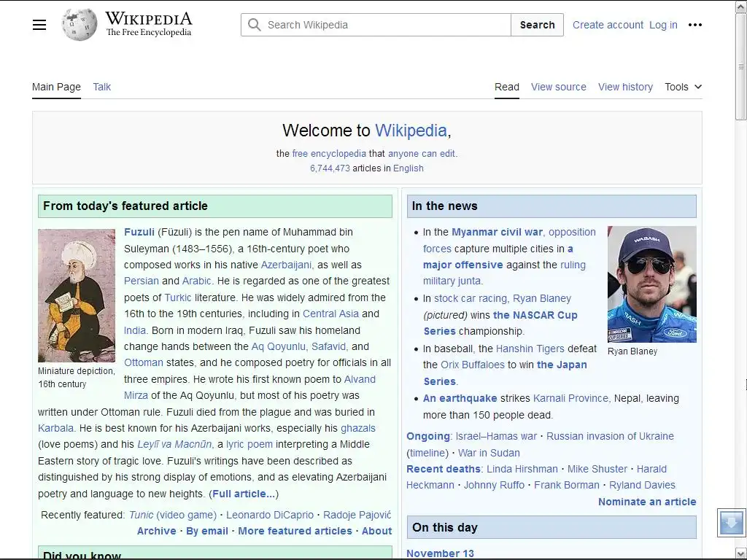Open the hamburger main menu
This screenshot has height=560, width=747.
click(x=39, y=25)
